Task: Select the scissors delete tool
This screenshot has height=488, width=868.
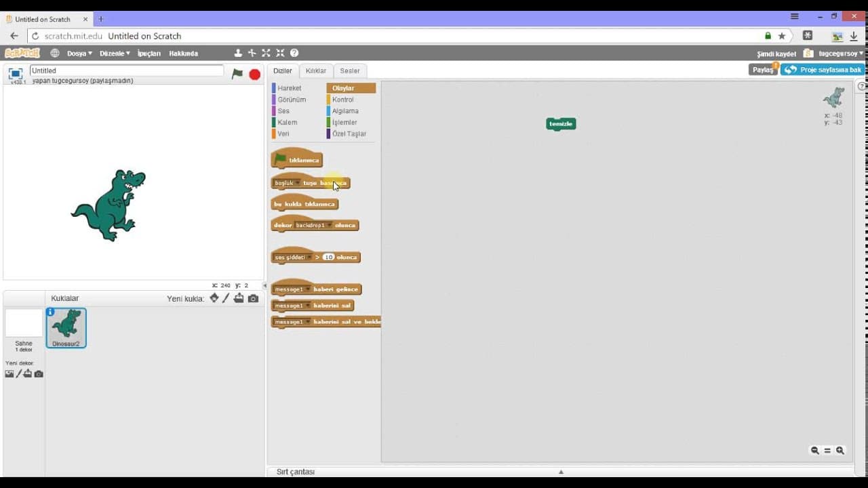Action: point(252,53)
